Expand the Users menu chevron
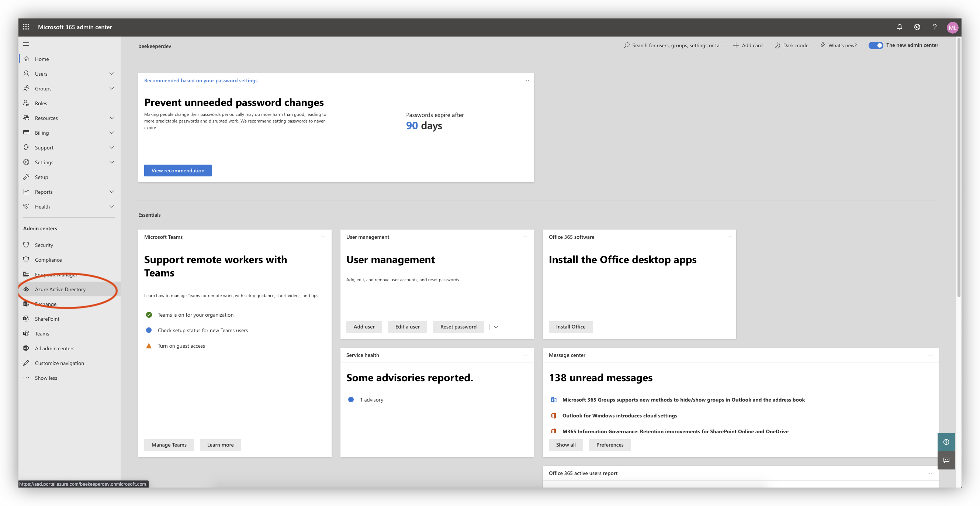This screenshot has height=506, width=980. tap(111, 73)
